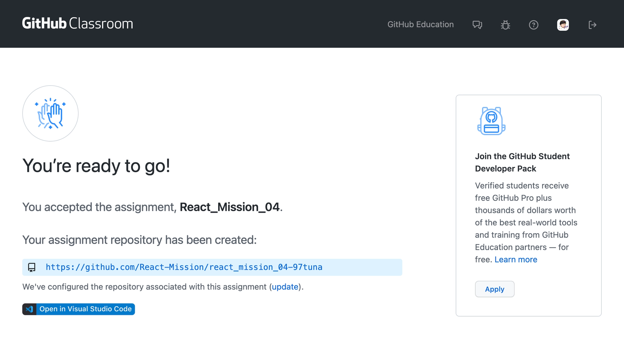Click the You're ready to go heading
This screenshot has height=364, width=624.
click(x=96, y=166)
